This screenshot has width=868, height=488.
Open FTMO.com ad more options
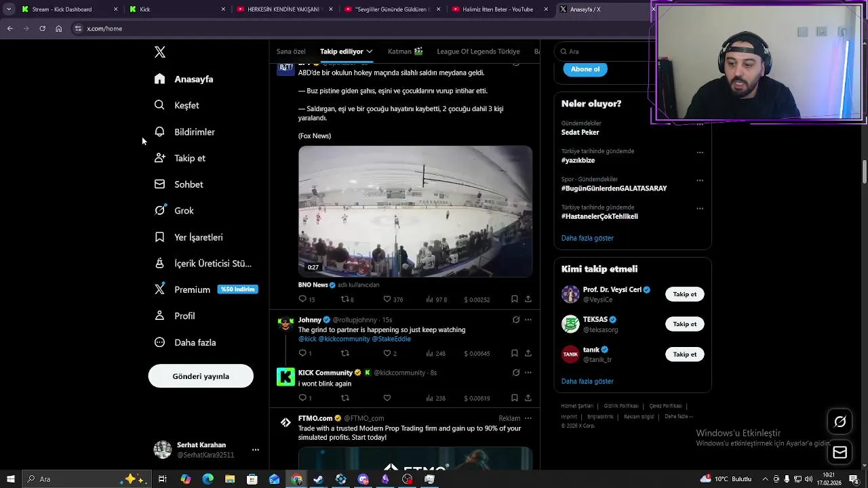528,418
